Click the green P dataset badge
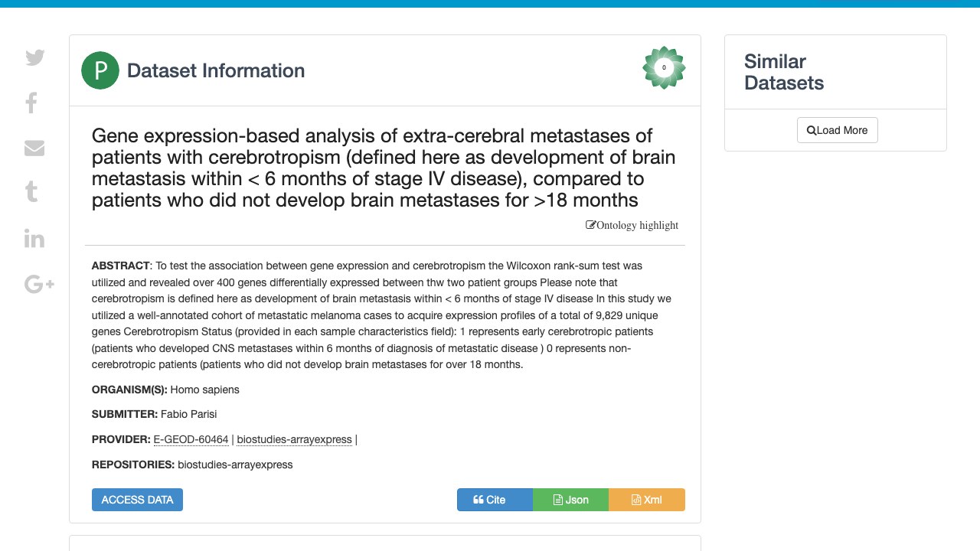 pyautogui.click(x=100, y=70)
